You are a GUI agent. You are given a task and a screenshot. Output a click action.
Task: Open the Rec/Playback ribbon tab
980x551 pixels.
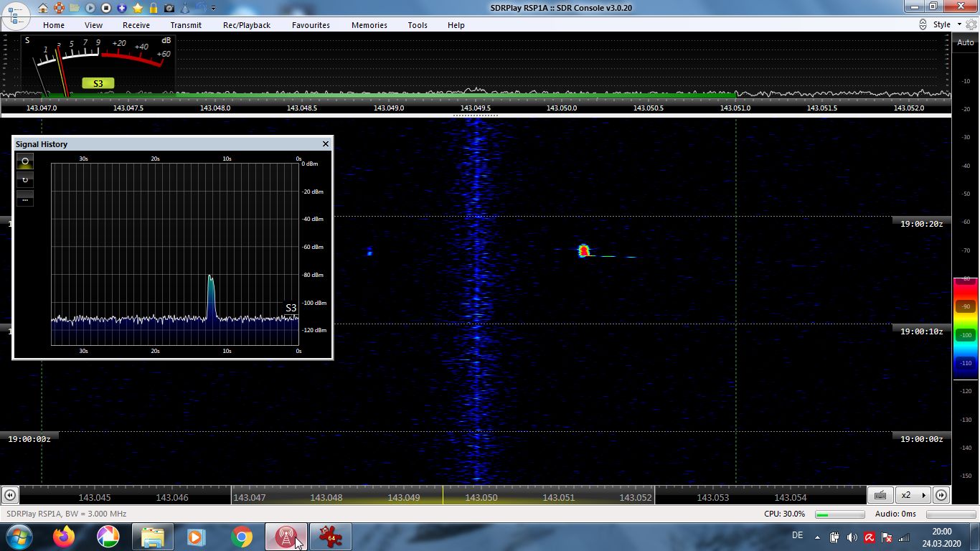[247, 25]
